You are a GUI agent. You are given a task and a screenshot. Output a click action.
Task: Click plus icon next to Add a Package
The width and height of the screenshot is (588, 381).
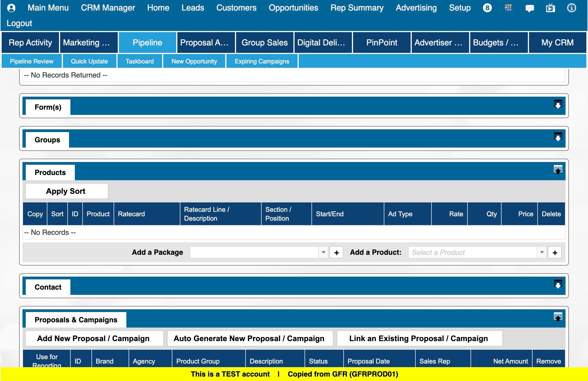pyautogui.click(x=336, y=253)
